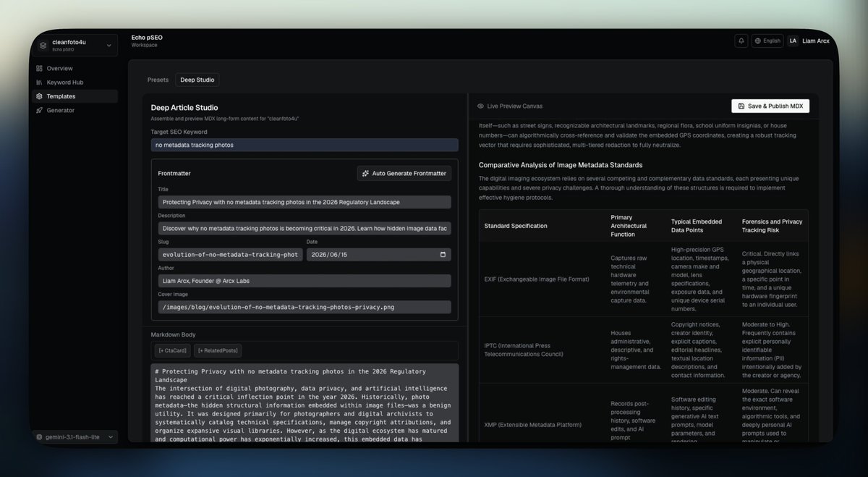Click the Echo pSEO Workspace title
This screenshot has width=868, height=477.
coord(147,41)
